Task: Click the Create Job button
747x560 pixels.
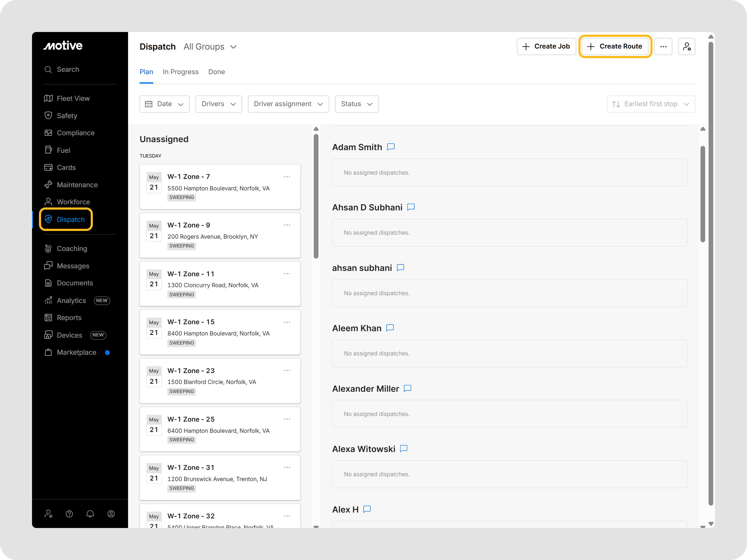Action: [x=546, y=47]
